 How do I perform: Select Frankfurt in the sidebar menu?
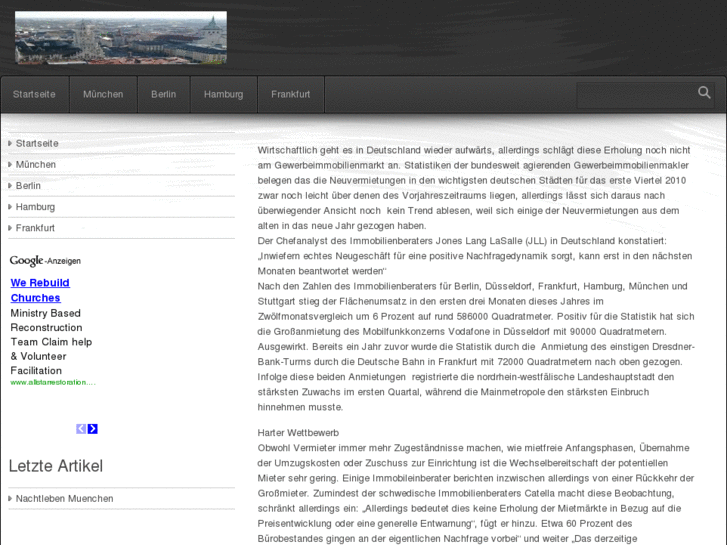point(35,228)
